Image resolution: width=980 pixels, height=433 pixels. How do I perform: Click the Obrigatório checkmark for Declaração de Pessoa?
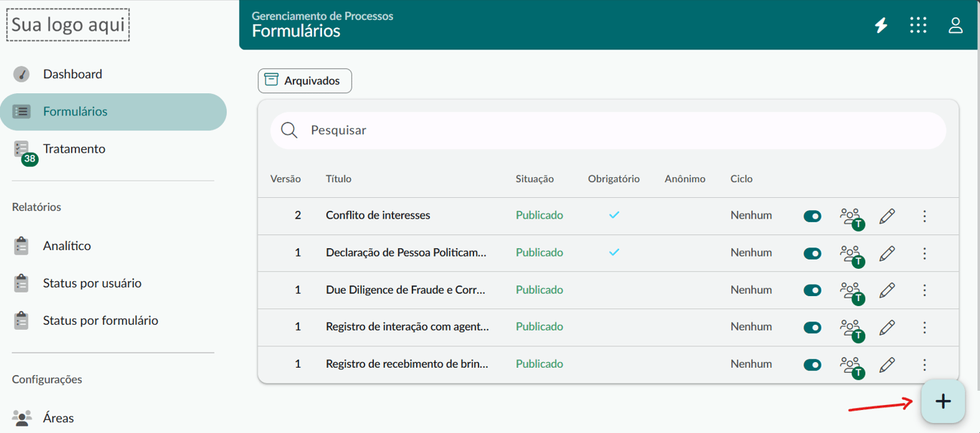[614, 252]
